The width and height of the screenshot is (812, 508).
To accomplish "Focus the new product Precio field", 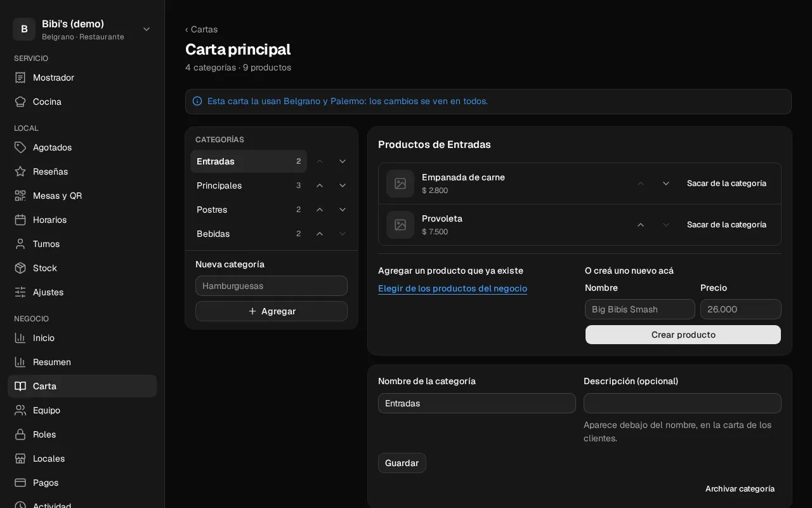I will 741,309.
